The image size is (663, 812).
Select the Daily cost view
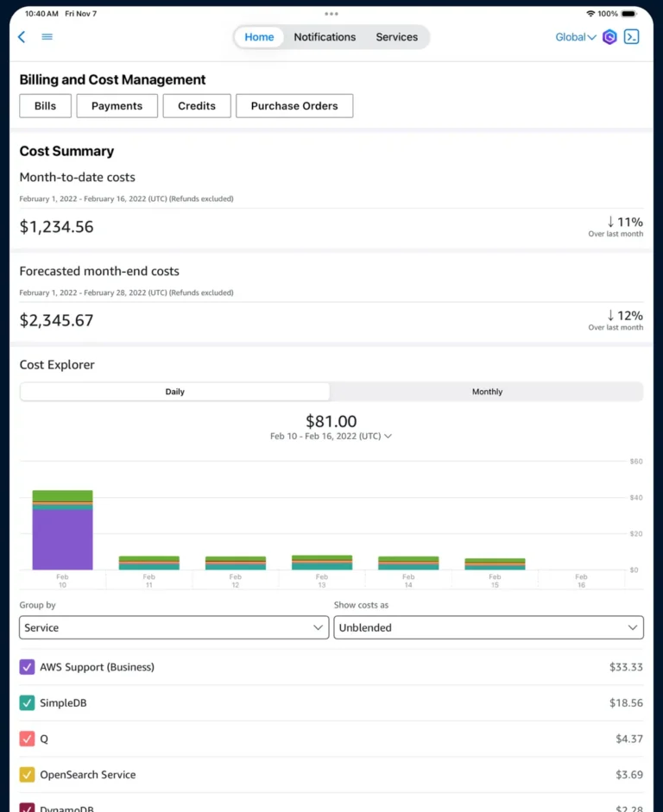click(x=174, y=392)
